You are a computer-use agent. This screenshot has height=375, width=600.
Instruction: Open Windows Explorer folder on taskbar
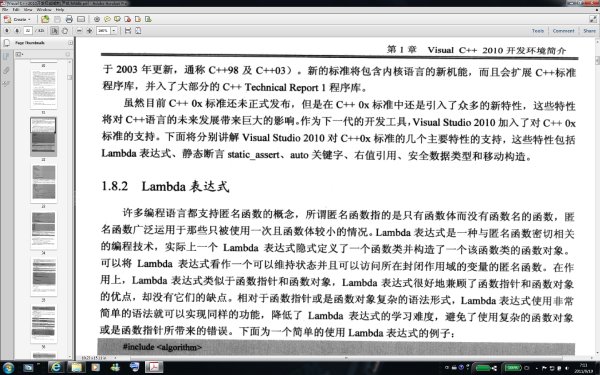pyautogui.click(x=76, y=368)
